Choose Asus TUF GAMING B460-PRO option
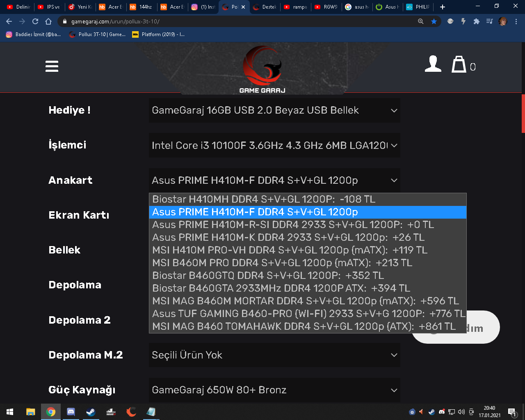Screen dimensions: 525x420 (308, 314)
